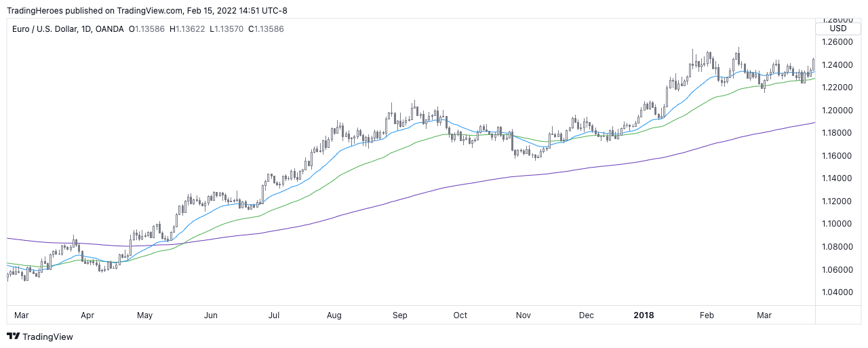Select the Nov marker on time axis

click(524, 315)
